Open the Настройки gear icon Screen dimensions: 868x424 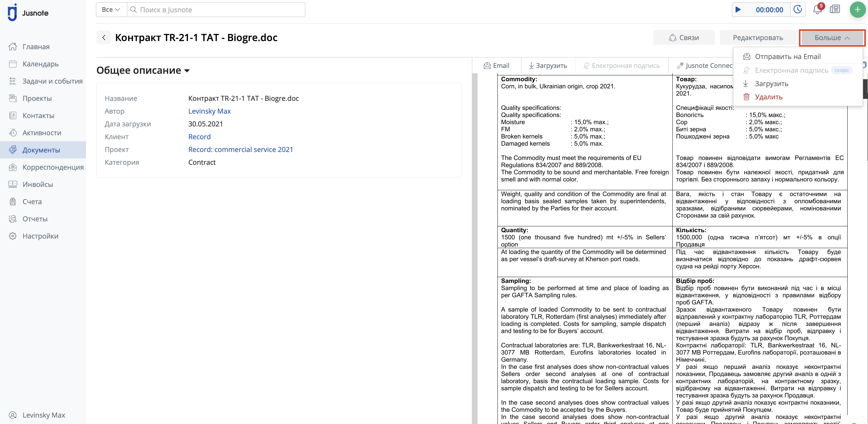tap(13, 236)
